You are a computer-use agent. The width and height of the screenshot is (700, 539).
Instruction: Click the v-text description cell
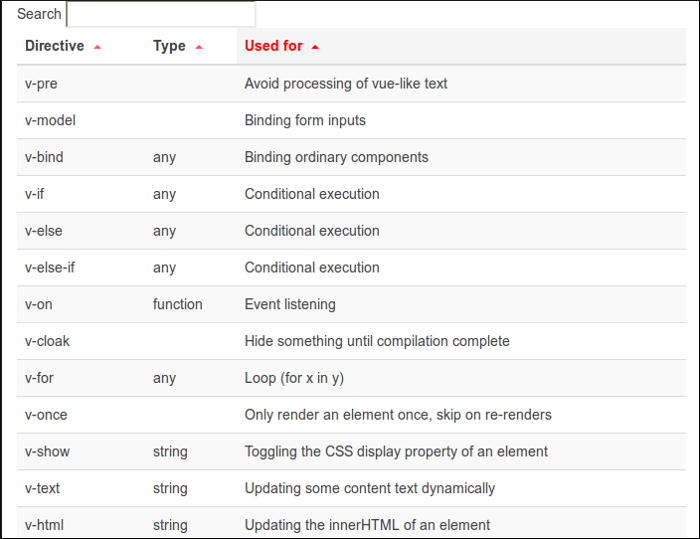click(369, 489)
